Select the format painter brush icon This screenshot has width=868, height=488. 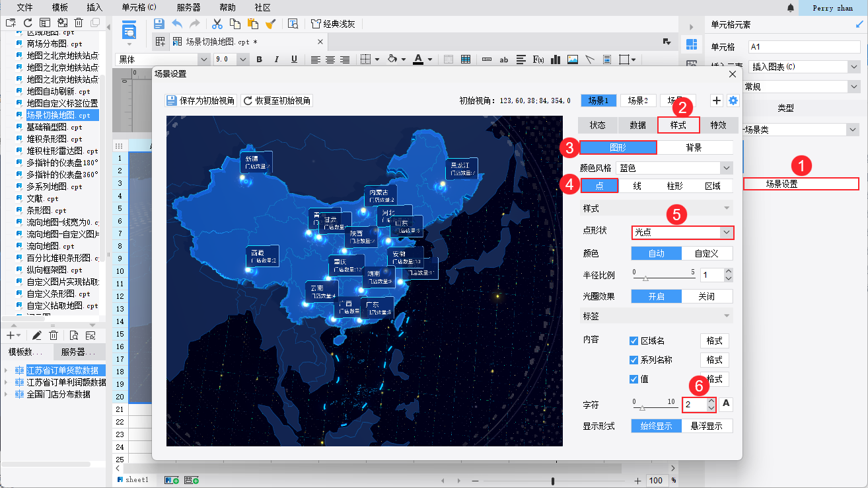click(270, 24)
